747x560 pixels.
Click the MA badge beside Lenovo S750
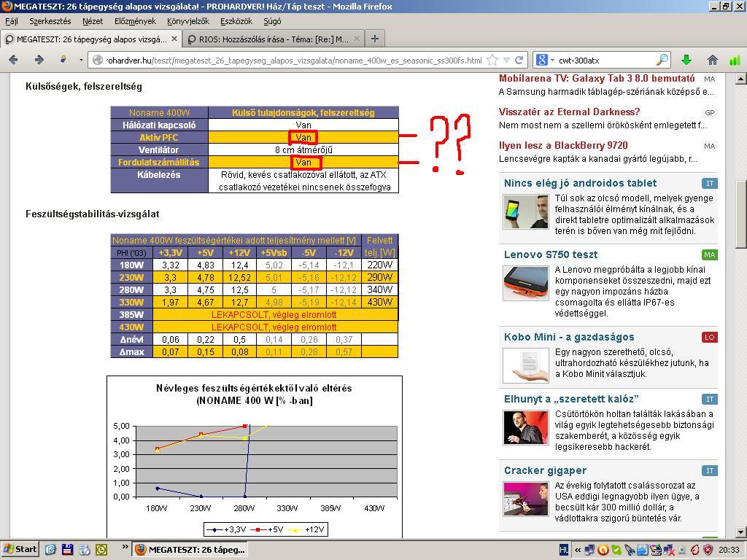709,254
